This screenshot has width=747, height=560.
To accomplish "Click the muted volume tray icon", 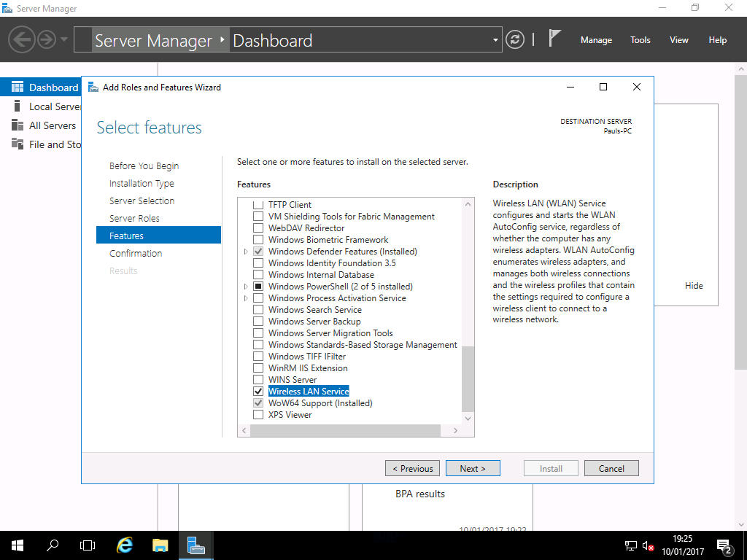I will click(648, 545).
